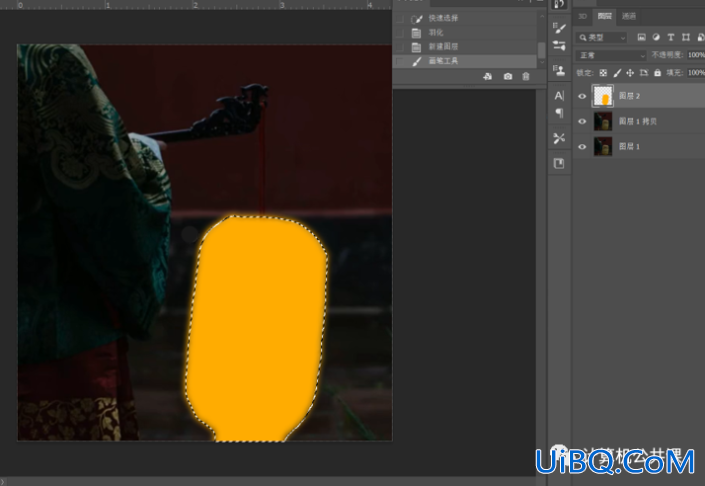Viewport: 705px width, 486px height.
Task: Click the 图层 1 拷贝 layer thumbnail
Action: pos(602,121)
